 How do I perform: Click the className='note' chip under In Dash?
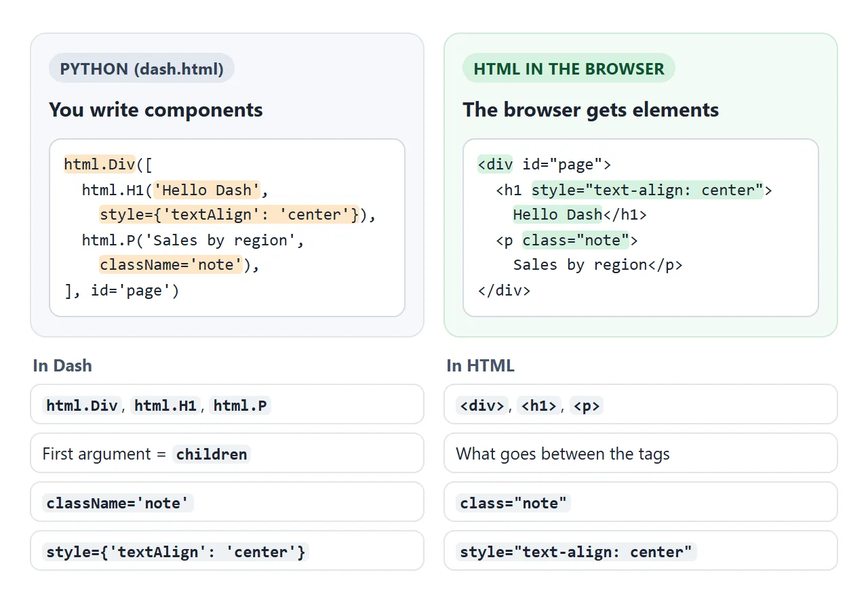[118, 503]
